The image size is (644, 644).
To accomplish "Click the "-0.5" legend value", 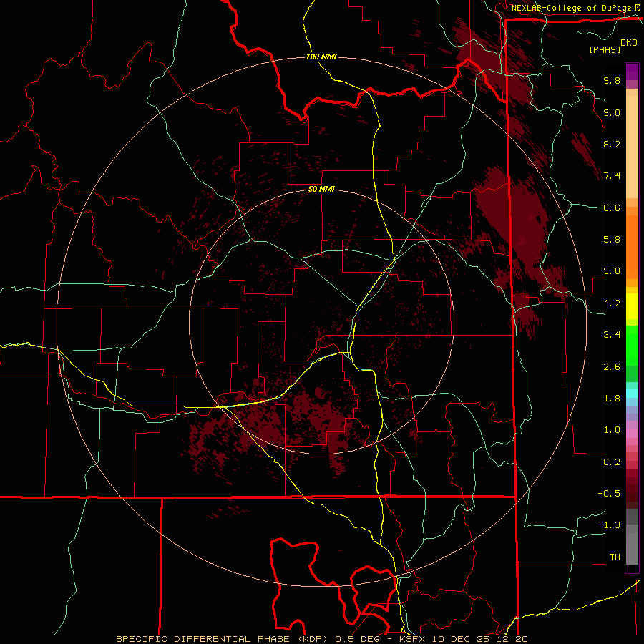I will pos(609,494).
